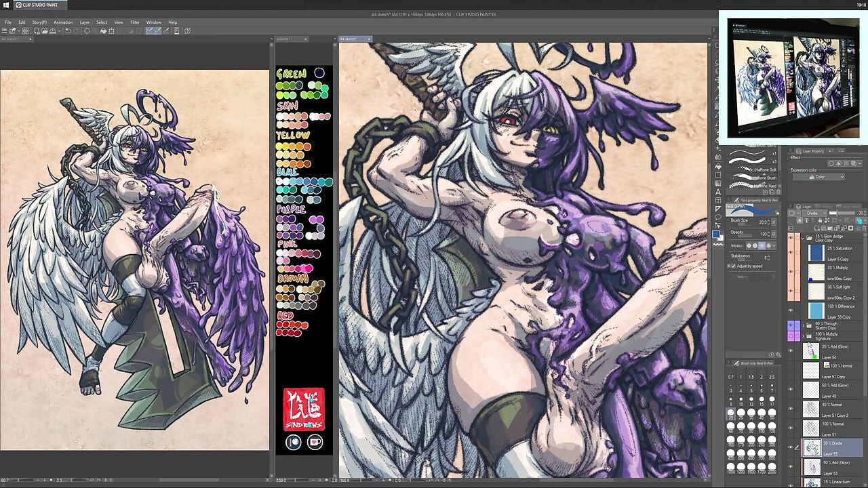The height and width of the screenshot is (488, 868).
Task: Switch to the left A4 sketch tab
Action: click(16, 39)
